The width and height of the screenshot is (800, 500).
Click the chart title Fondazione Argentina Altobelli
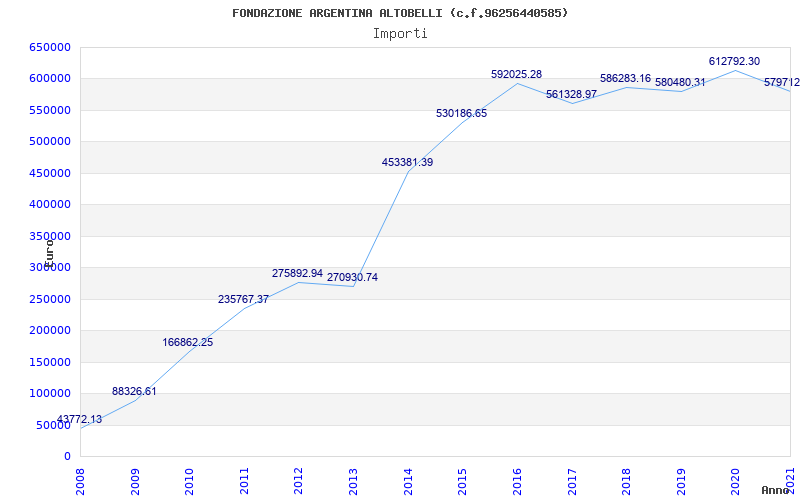coord(400,13)
